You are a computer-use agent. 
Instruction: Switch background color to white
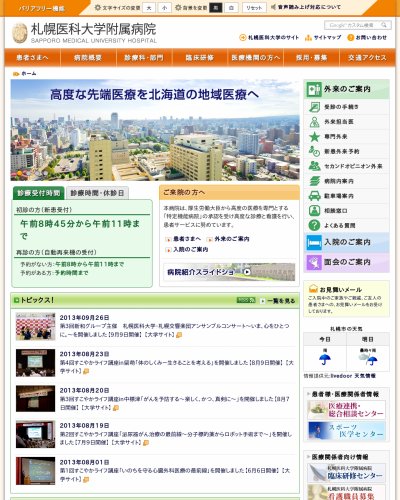pyautogui.click(x=231, y=8)
